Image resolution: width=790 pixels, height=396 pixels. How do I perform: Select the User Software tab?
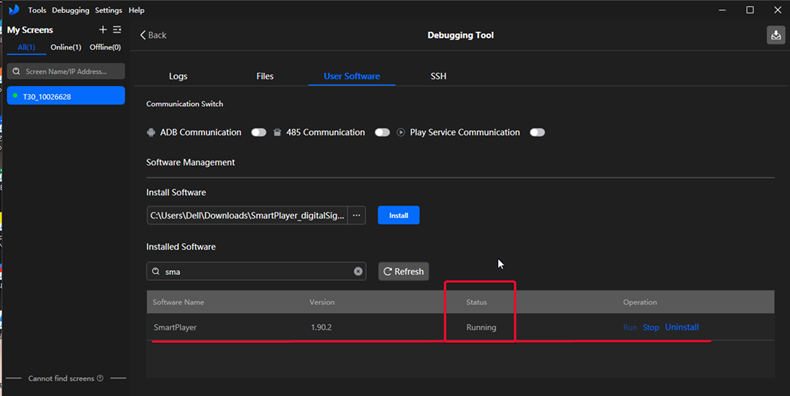(x=352, y=76)
